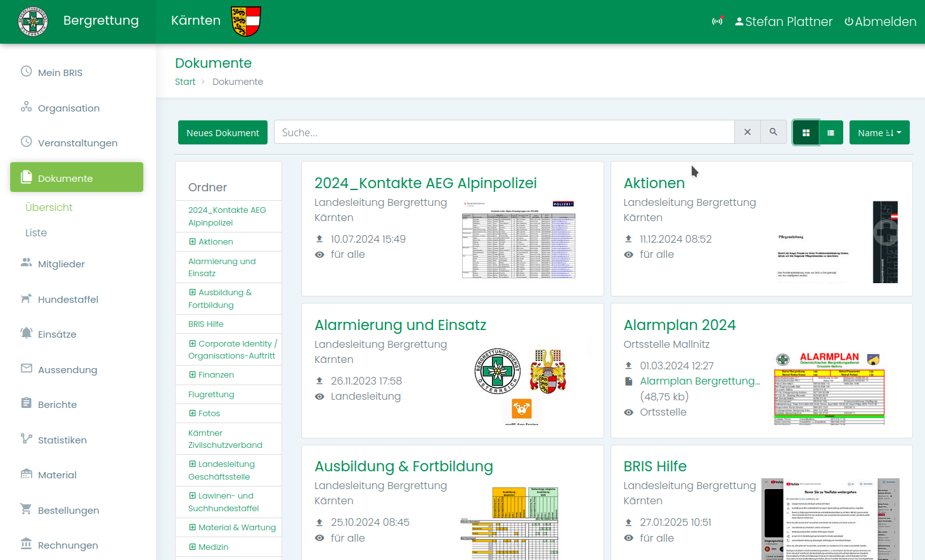Click the Neues Dokument button
Viewport: 925px width, 560px height.
pos(223,133)
